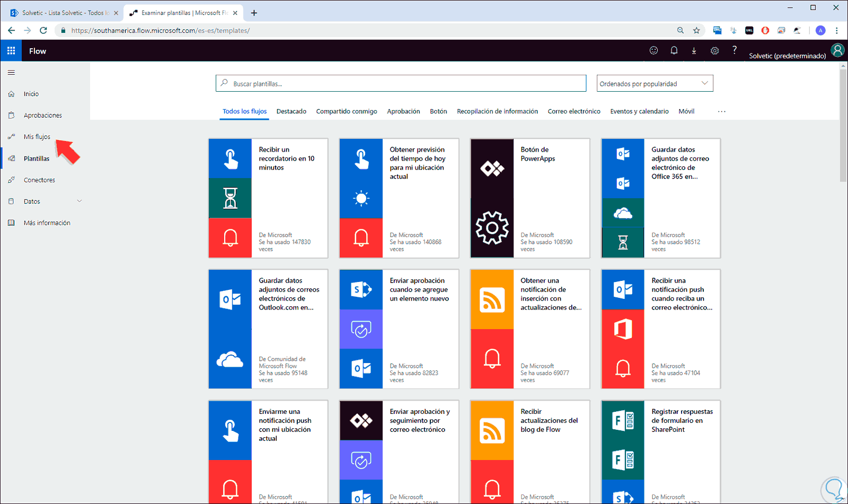This screenshot has height=504, width=848.
Task: Expand the Datos menu chevron
Action: tap(79, 201)
